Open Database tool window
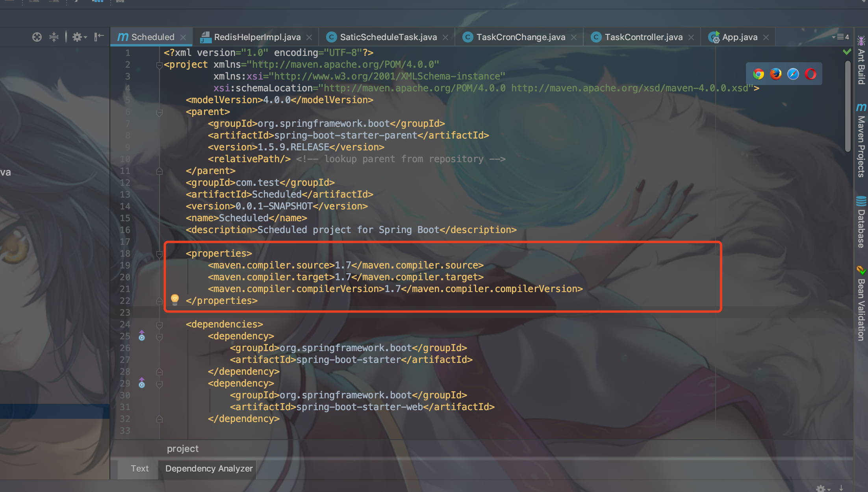The image size is (868, 492). click(x=861, y=222)
